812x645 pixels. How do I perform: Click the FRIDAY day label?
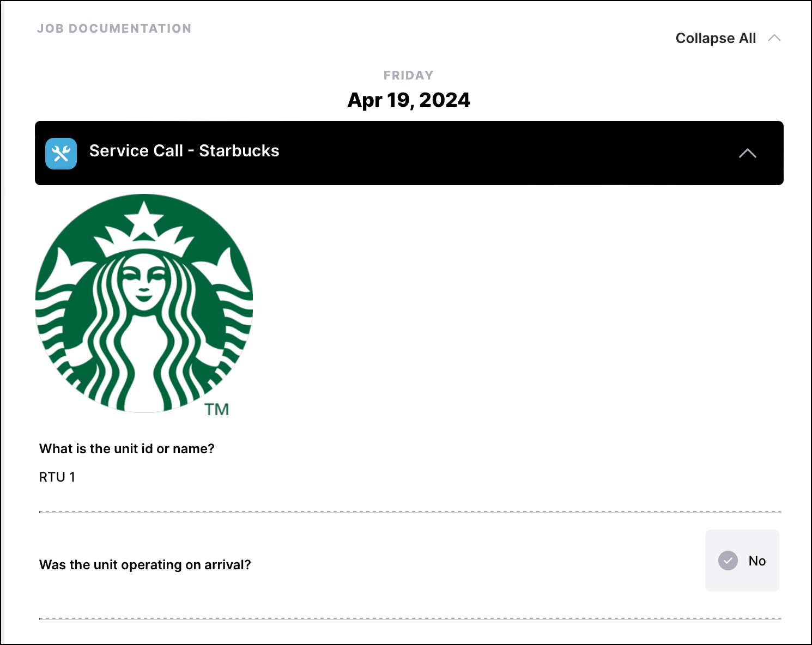[x=409, y=75]
